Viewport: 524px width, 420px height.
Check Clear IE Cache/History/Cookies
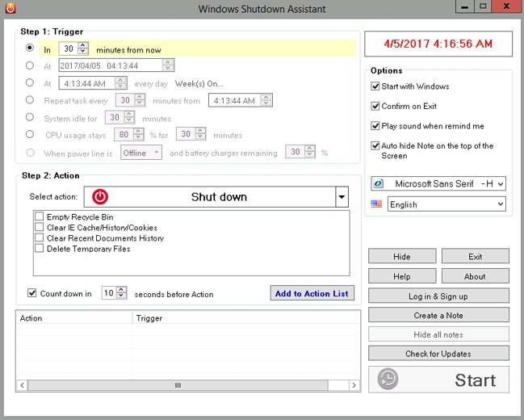point(39,227)
